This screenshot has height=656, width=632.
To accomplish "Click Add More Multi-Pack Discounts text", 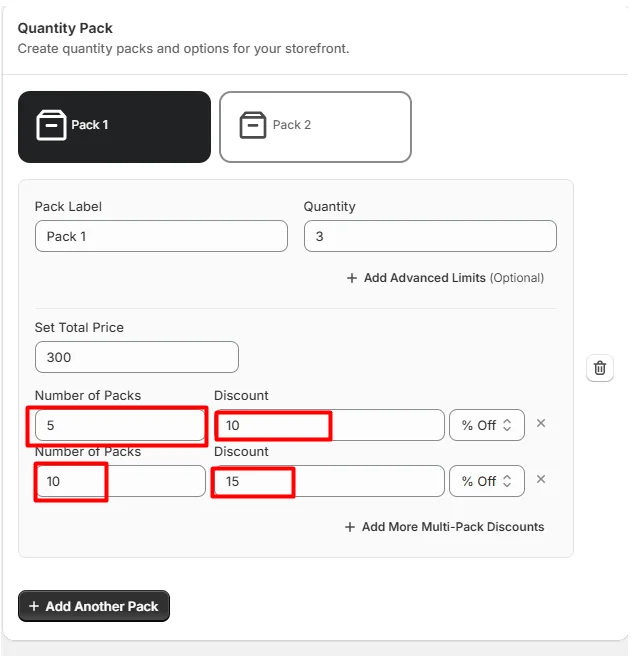I will coord(453,527).
